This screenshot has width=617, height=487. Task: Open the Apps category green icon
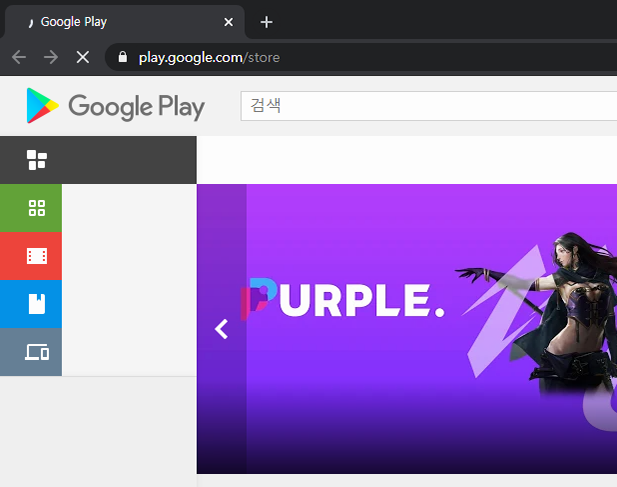point(37,208)
